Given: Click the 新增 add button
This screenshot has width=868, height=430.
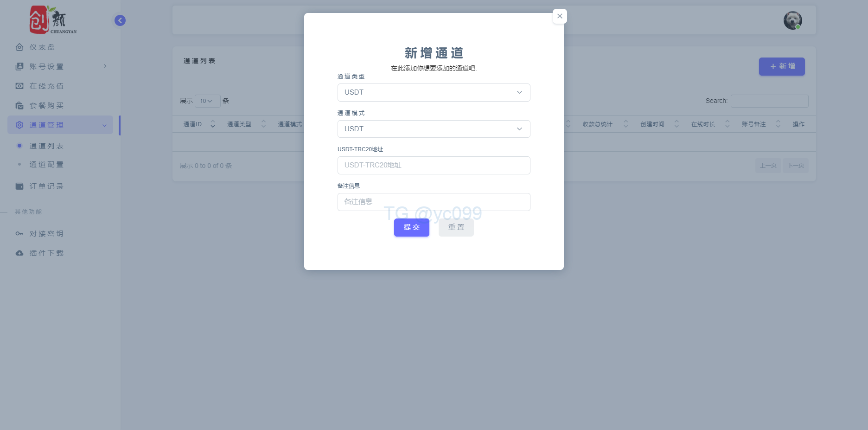Looking at the screenshot, I should coord(781,66).
